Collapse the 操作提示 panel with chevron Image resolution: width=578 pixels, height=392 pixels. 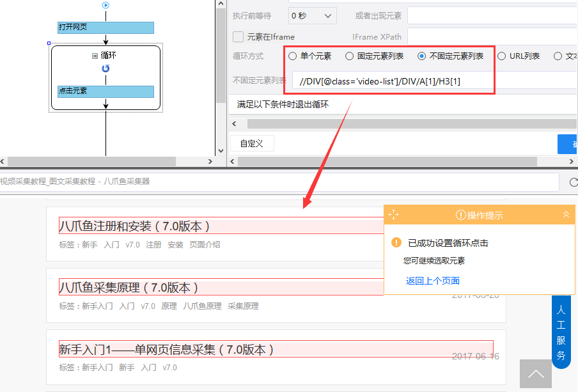pyautogui.click(x=566, y=215)
